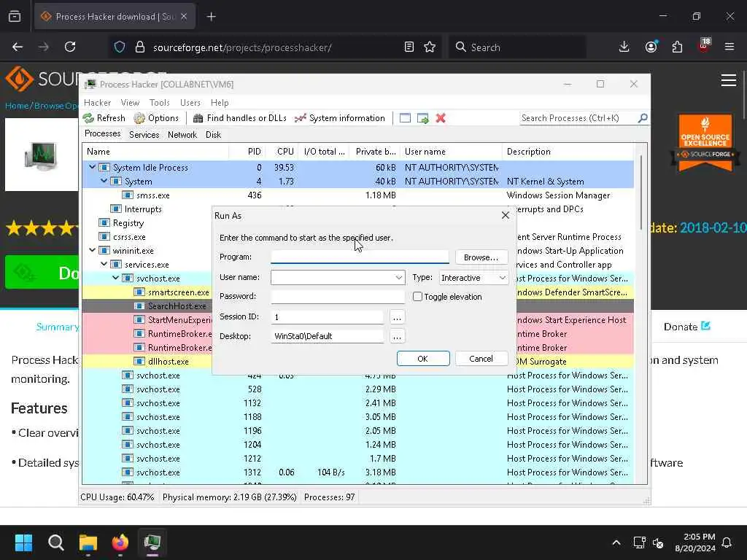
Task: Click the search magnifier in Search Processes
Action: (643, 117)
